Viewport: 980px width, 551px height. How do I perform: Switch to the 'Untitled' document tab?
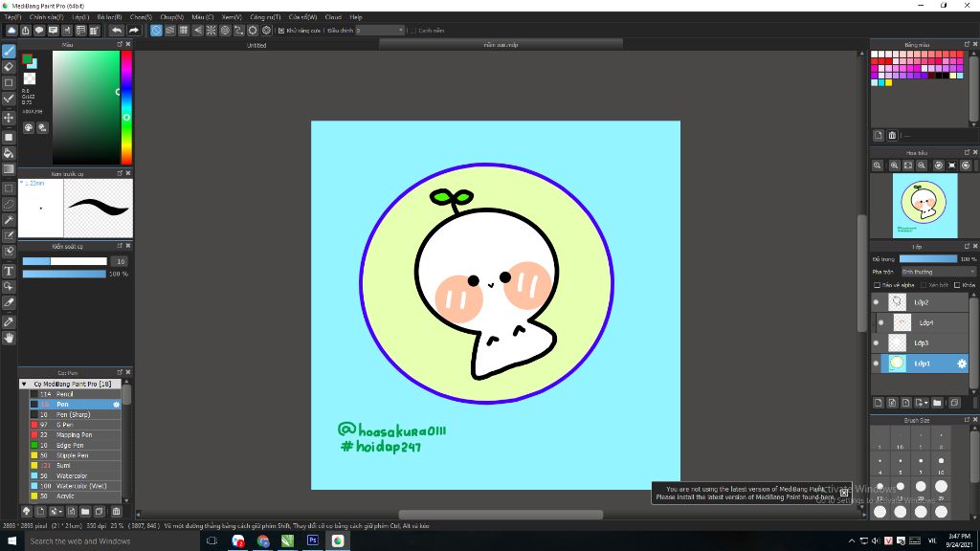(256, 45)
